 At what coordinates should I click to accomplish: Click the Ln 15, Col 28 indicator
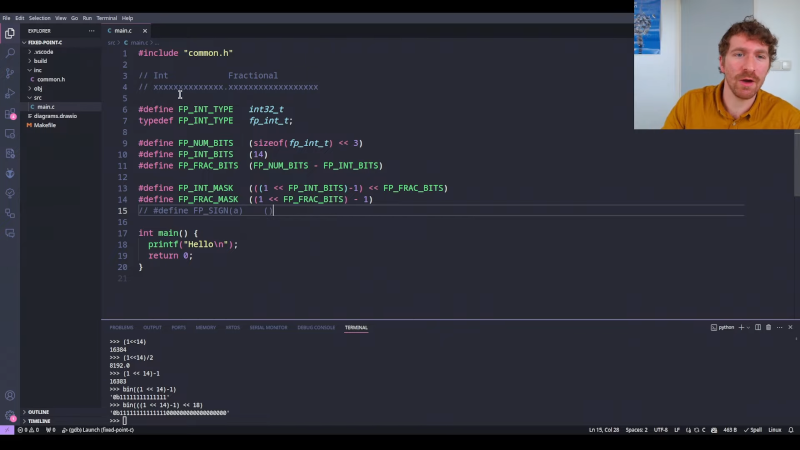[x=603, y=430]
